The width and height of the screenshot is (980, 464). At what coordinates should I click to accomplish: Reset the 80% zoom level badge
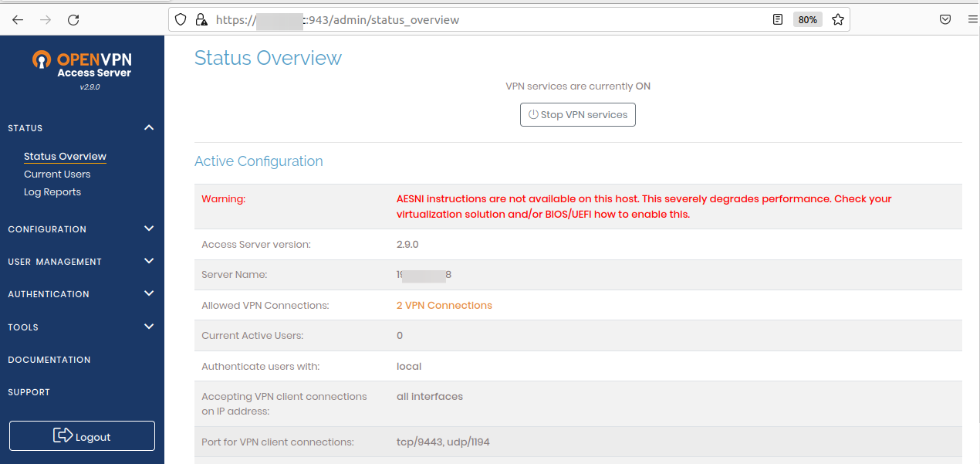[x=808, y=19]
